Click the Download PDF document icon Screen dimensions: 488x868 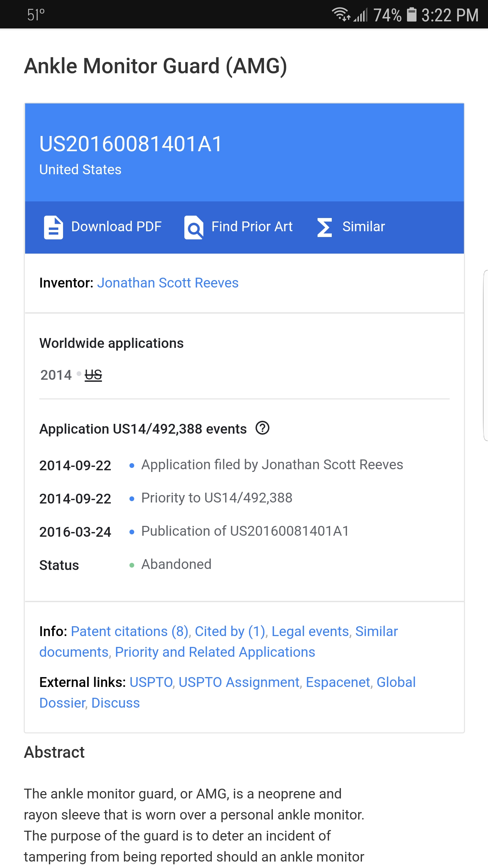(x=54, y=227)
